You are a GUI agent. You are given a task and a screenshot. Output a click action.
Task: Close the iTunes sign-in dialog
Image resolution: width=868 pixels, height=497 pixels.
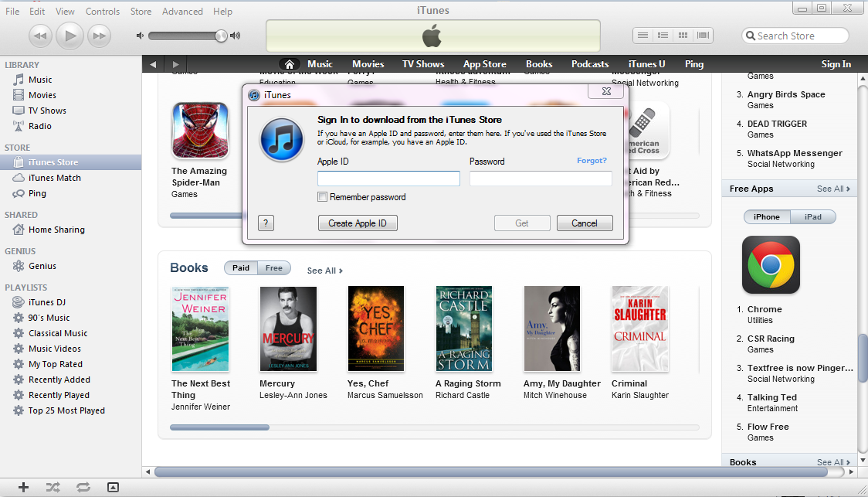pos(606,91)
